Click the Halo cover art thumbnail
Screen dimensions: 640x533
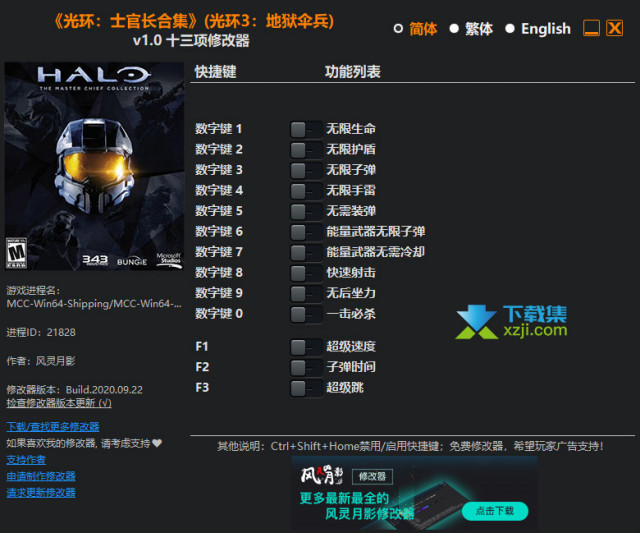coord(94,166)
